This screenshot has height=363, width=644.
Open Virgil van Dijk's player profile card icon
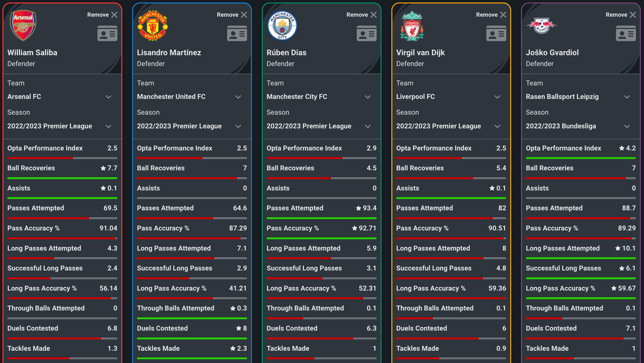(496, 33)
